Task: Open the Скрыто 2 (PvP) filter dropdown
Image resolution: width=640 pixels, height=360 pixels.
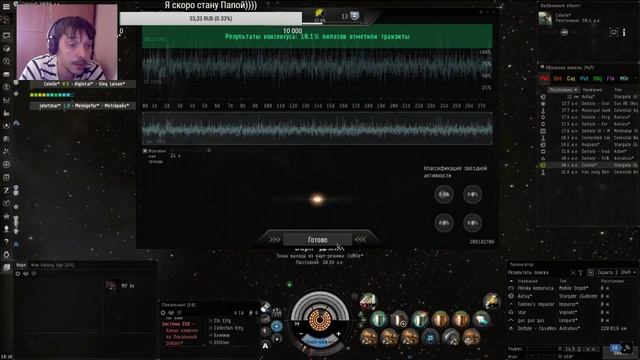Action: tap(616, 272)
